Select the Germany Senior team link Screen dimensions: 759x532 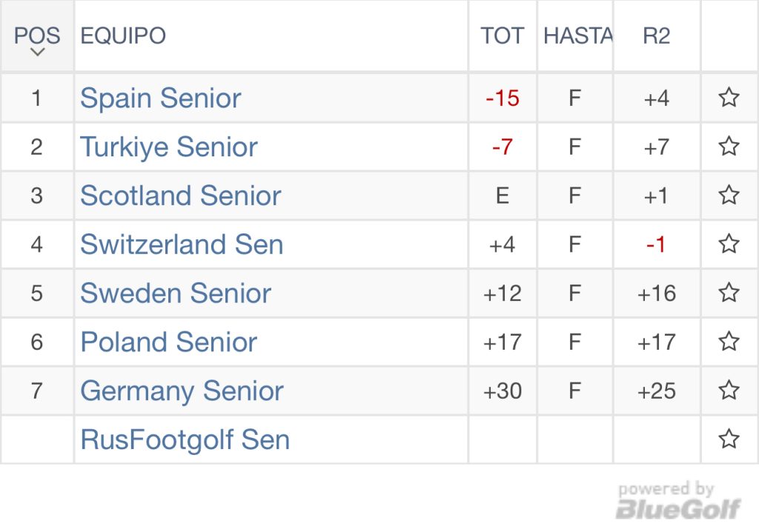point(182,390)
